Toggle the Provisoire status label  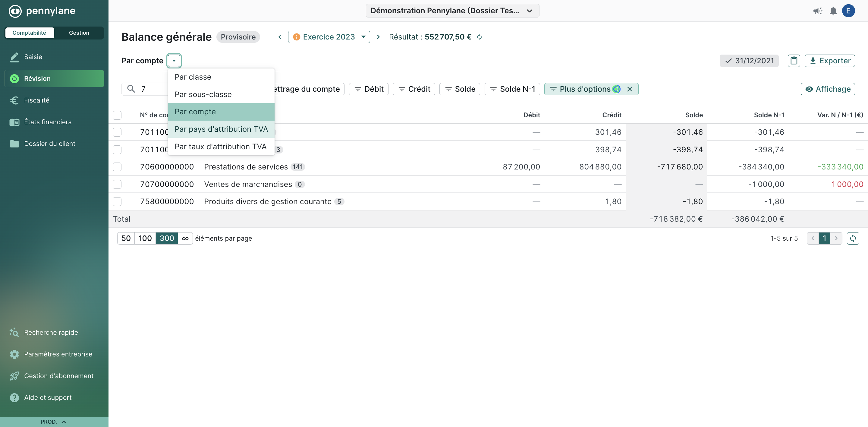click(239, 36)
